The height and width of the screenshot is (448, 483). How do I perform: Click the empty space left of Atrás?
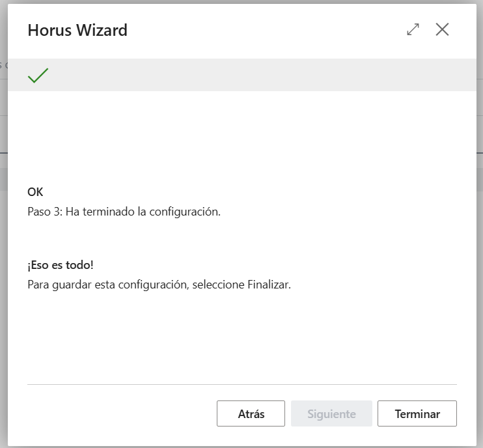point(122,413)
